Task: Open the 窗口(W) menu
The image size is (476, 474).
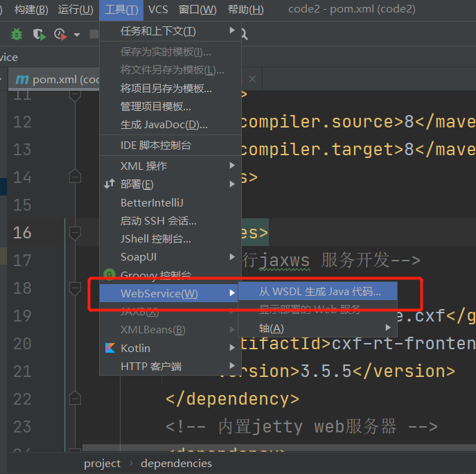Action: point(197,10)
